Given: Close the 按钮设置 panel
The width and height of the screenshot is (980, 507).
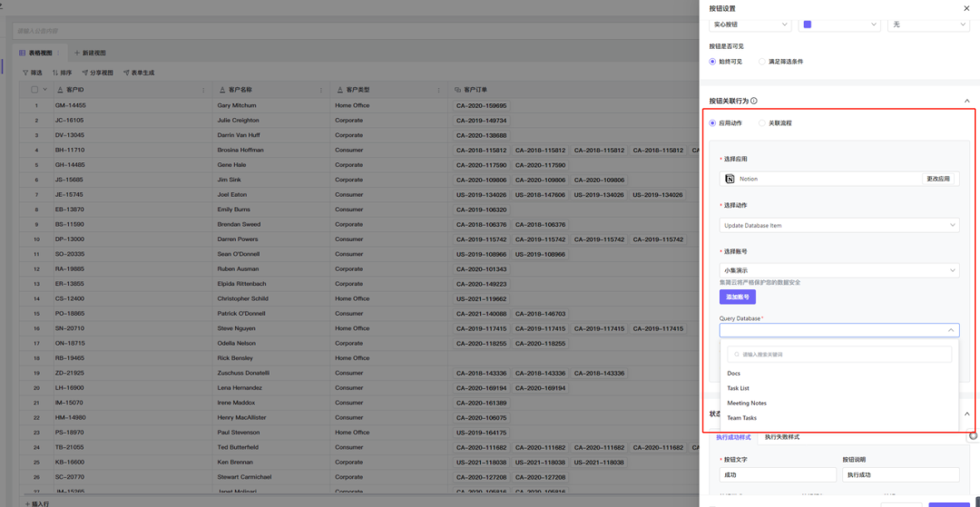Looking at the screenshot, I should [967, 9].
